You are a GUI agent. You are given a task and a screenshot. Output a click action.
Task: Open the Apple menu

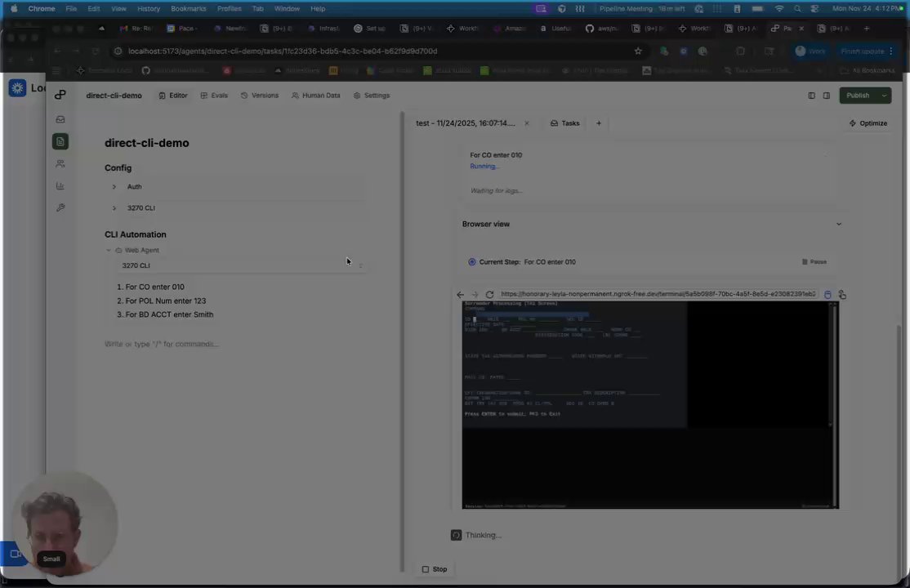click(x=14, y=9)
